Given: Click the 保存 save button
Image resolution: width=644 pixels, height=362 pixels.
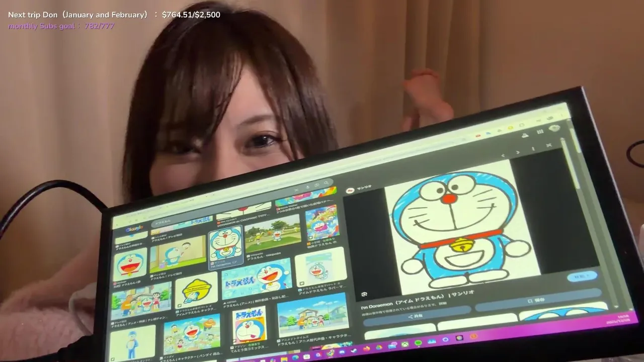Looking at the screenshot, I should click(537, 300).
